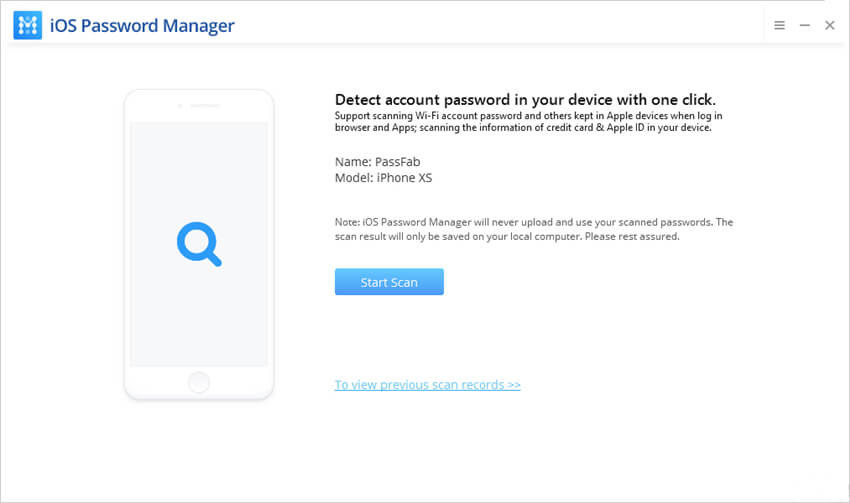Click the blank title bar area beside the app title
Screen dimensions: 850x503
tap(488, 25)
